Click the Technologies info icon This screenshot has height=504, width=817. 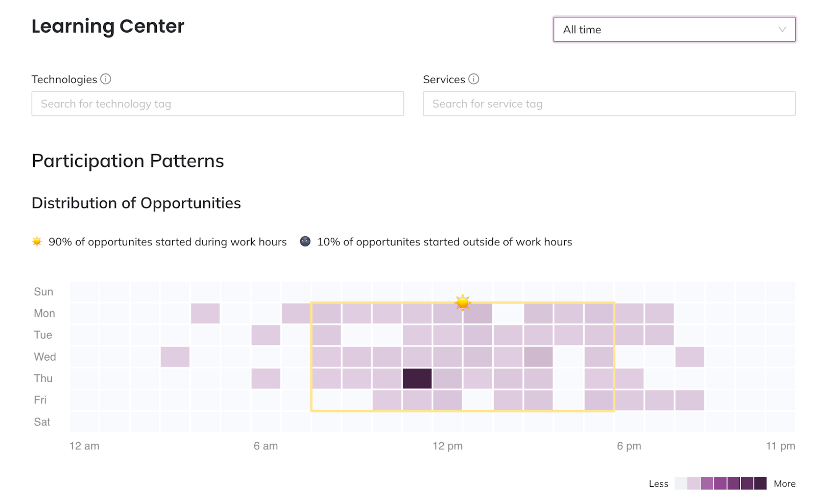click(x=106, y=79)
